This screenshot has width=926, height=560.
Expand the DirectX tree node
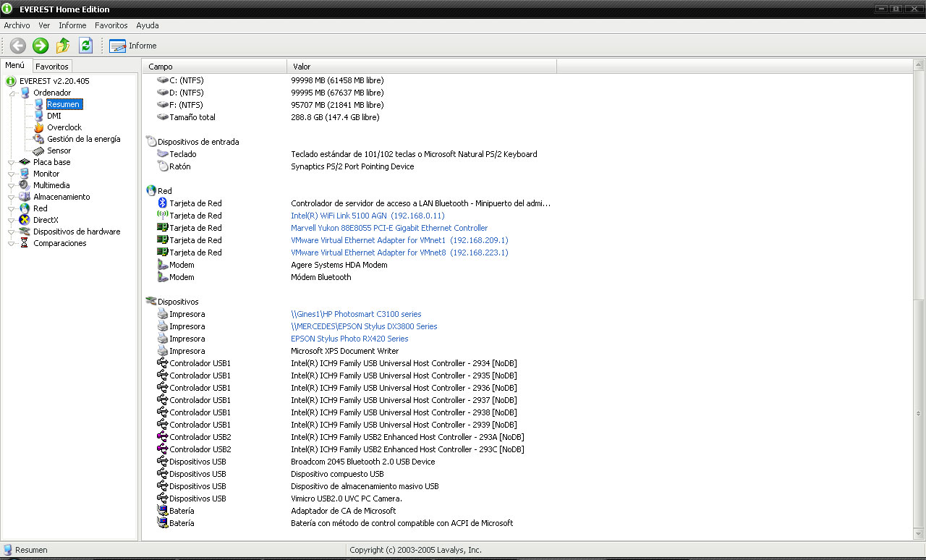pyautogui.click(x=12, y=220)
